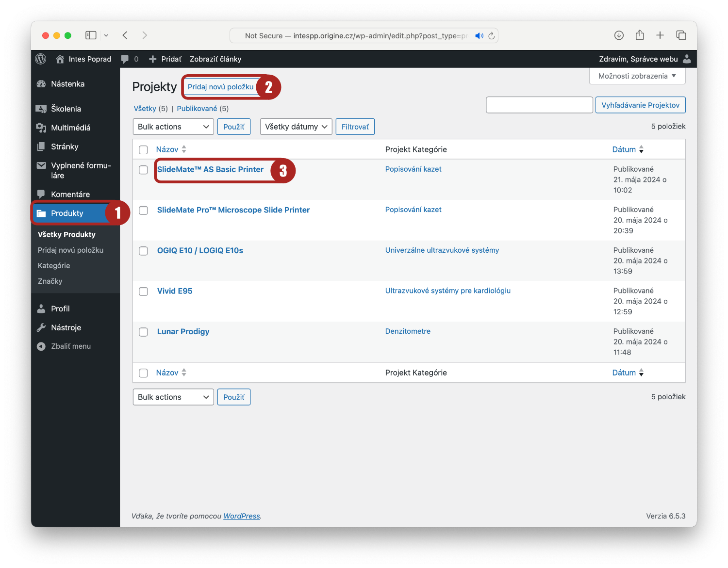
Task: Sort by Názov in header
Action: pos(171,149)
